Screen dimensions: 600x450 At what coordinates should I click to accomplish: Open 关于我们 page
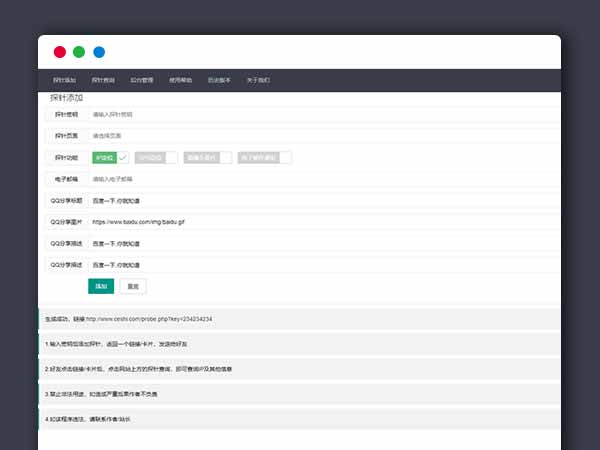(x=258, y=80)
